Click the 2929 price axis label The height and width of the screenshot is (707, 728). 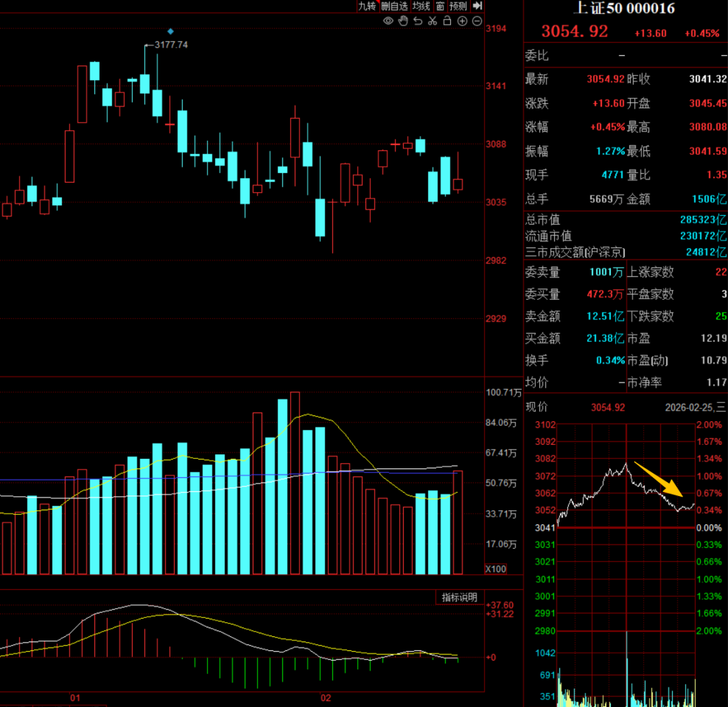(496, 318)
